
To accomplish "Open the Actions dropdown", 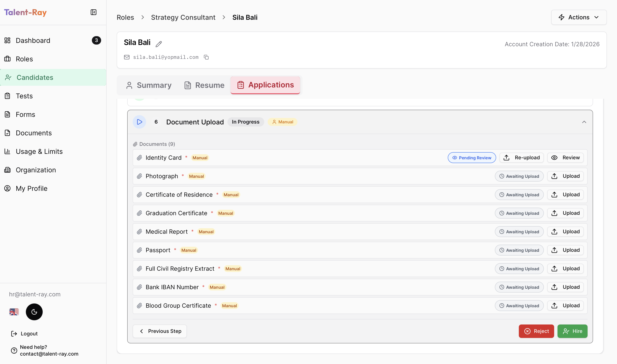I will pos(579,17).
